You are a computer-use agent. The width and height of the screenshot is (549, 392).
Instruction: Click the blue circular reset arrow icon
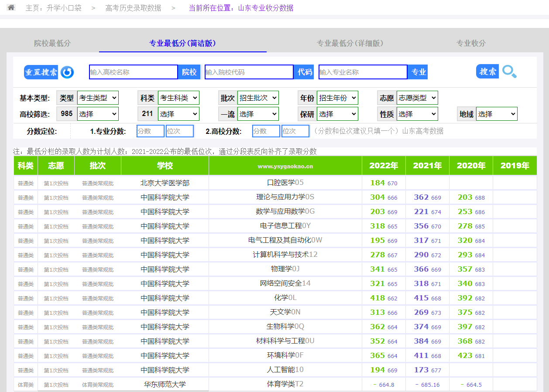[67, 72]
